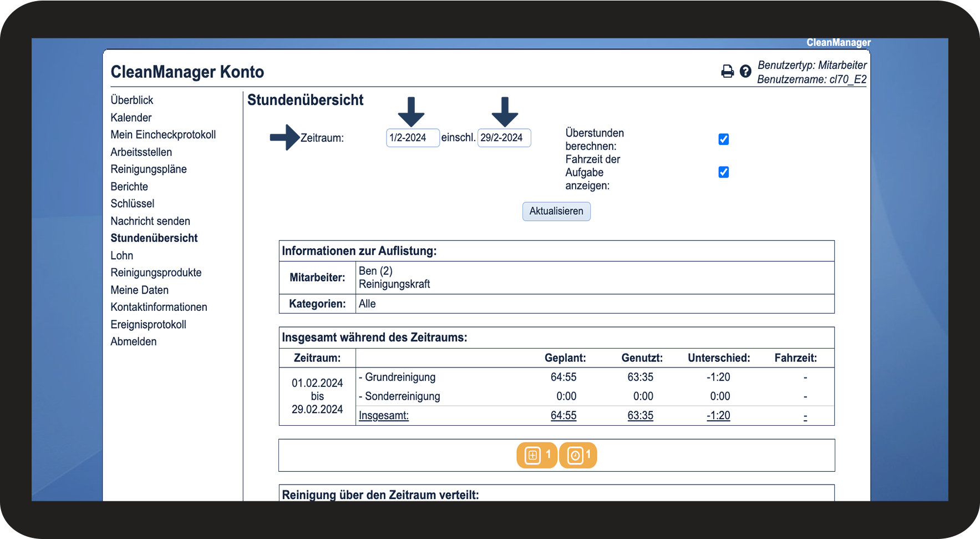This screenshot has height=539, width=980.
Task: Click the Aktualisieren button
Action: (x=556, y=211)
